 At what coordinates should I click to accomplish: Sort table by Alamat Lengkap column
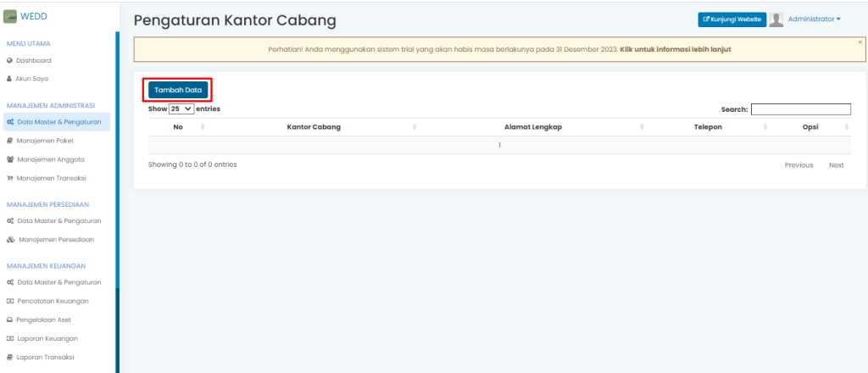pos(533,126)
